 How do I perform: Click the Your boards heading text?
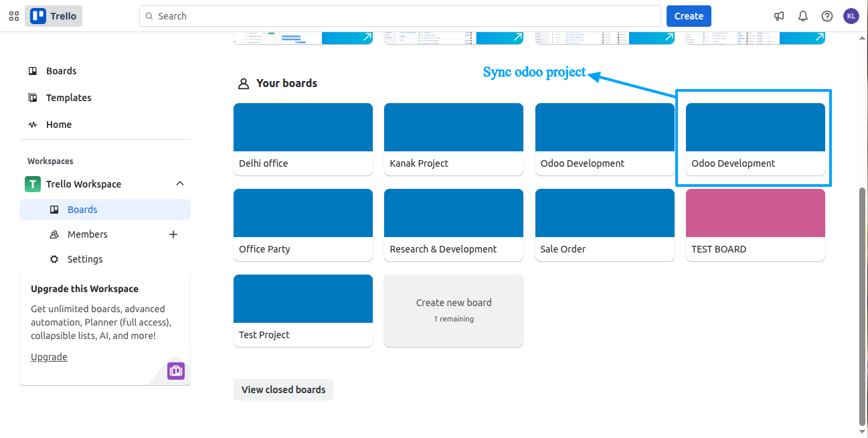click(x=286, y=84)
